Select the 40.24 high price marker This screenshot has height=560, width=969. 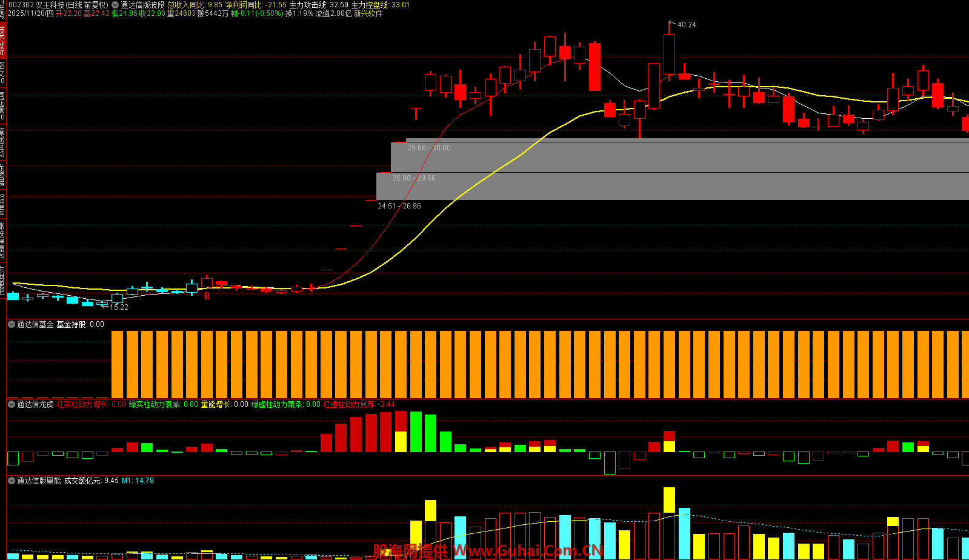pos(686,25)
